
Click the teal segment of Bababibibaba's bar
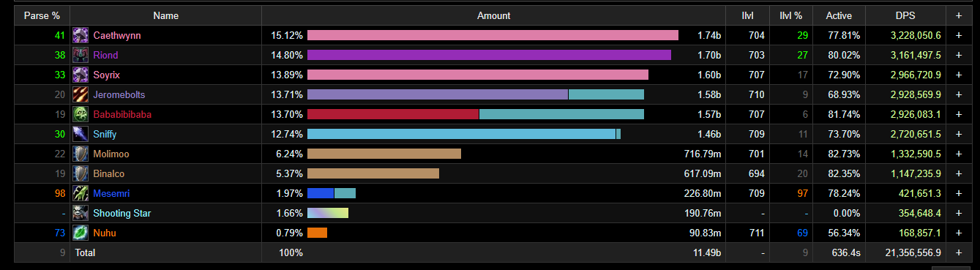pyautogui.click(x=561, y=114)
